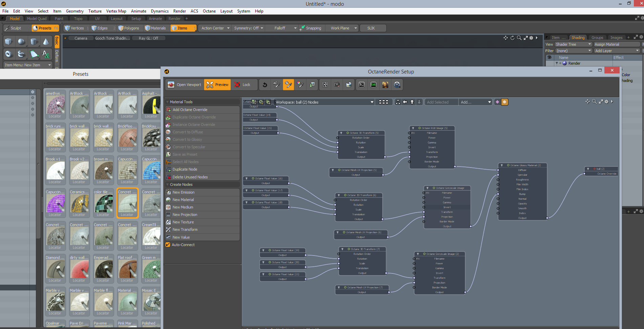Image resolution: width=644 pixels, height=329 pixels.
Task: Click the helix spring primitive tool
Action: click(x=21, y=54)
